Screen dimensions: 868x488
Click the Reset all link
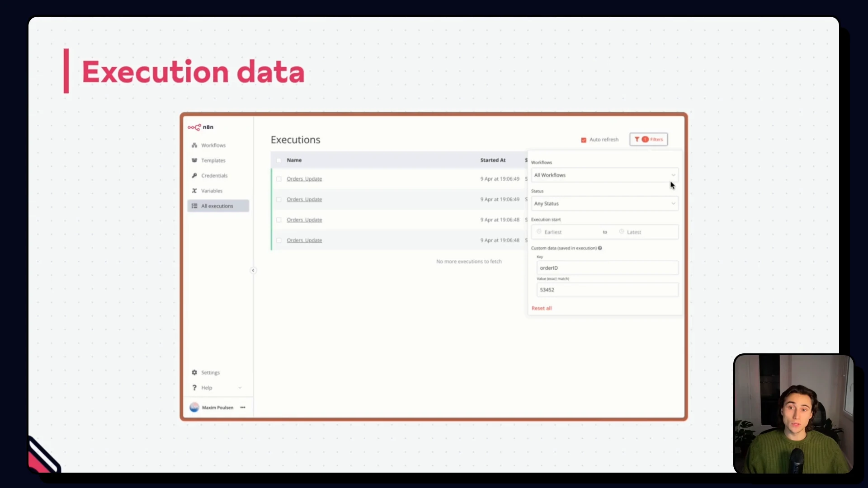(x=542, y=308)
